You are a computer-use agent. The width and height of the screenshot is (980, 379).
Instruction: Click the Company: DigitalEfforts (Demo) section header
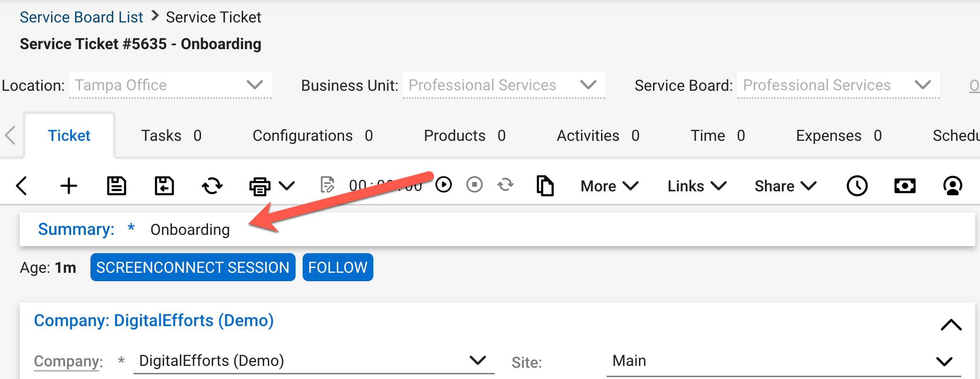pyautogui.click(x=154, y=321)
